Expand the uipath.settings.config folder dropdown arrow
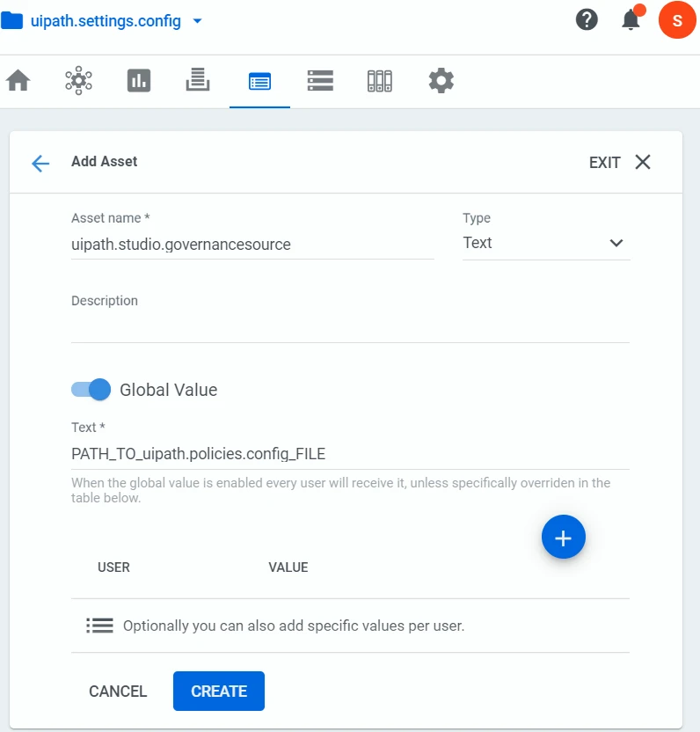The width and height of the screenshot is (700, 732). tap(197, 21)
